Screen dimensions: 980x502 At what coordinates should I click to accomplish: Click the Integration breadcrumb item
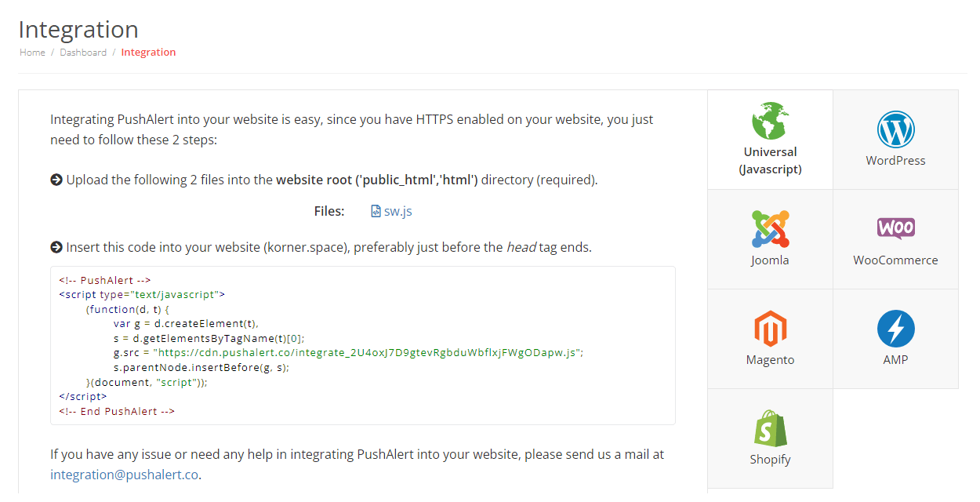pos(148,53)
